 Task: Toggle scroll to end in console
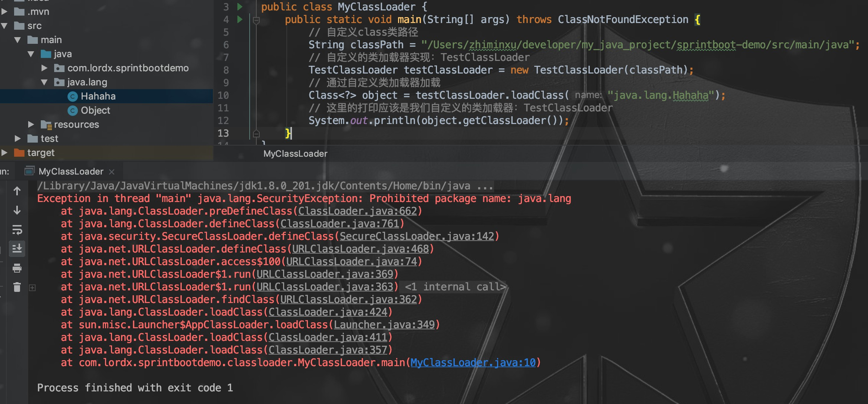point(17,248)
